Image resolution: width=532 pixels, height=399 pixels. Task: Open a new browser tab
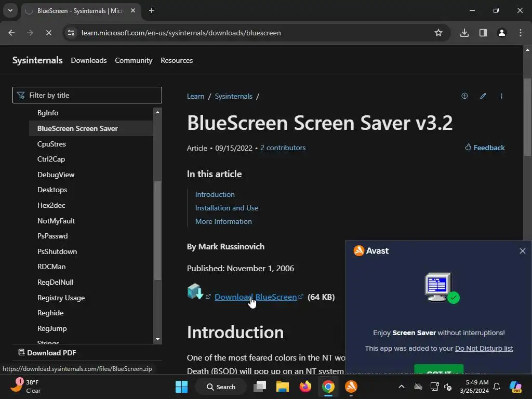coord(152,10)
